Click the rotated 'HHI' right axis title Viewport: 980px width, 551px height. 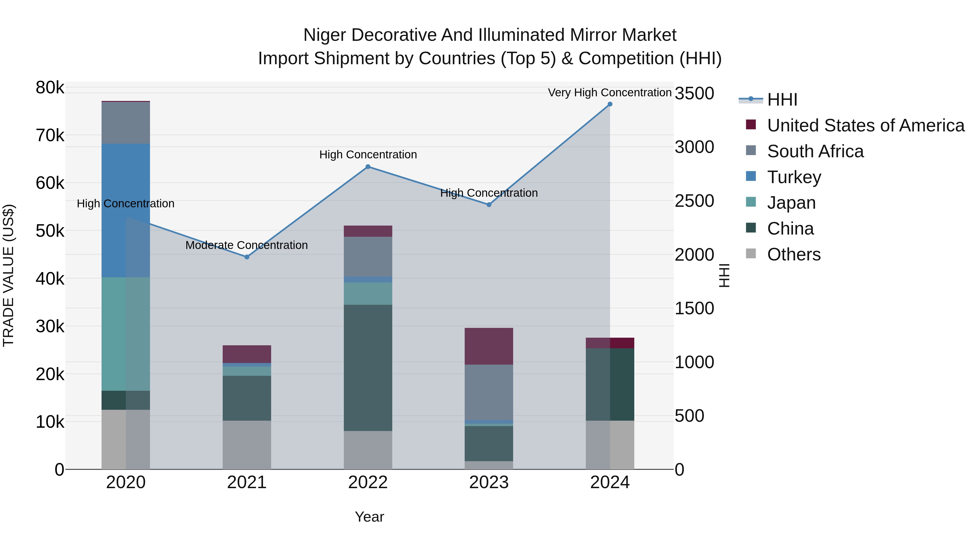[x=724, y=275]
